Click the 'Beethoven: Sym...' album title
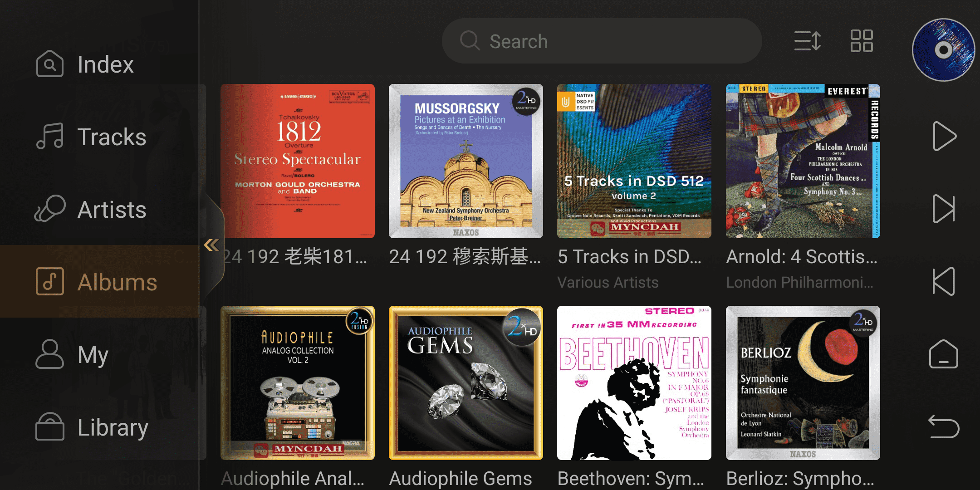980x490 pixels. [631, 478]
